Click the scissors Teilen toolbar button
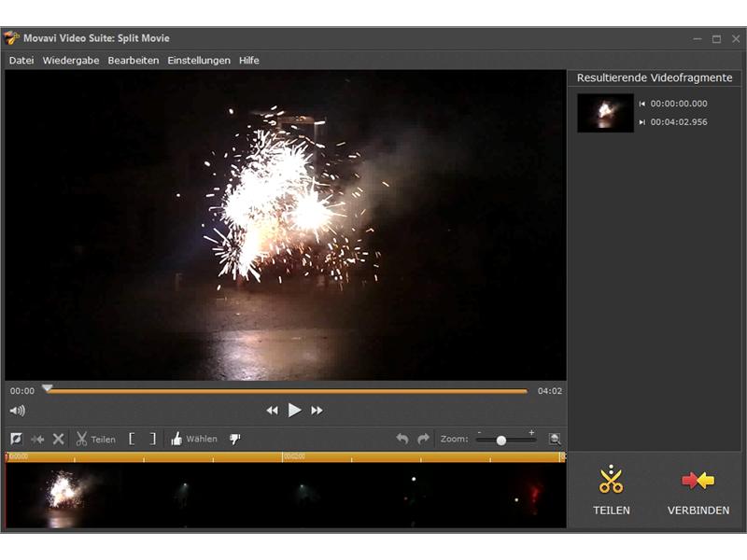This screenshot has width=747, height=560. coord(95,439)
